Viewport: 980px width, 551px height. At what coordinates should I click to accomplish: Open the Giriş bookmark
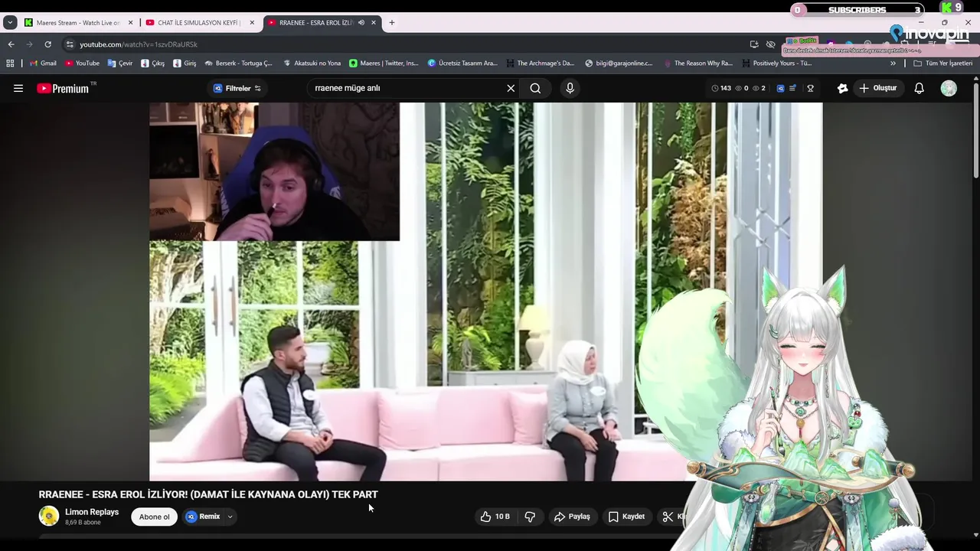pos(185,64)
